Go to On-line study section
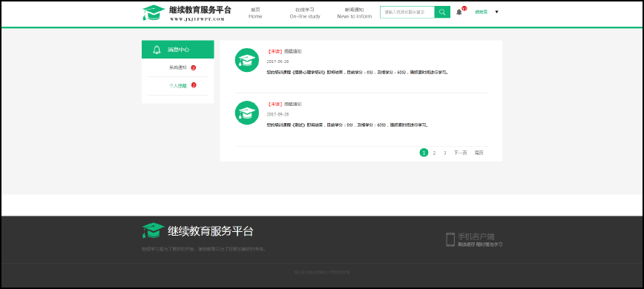 point(305,13)
